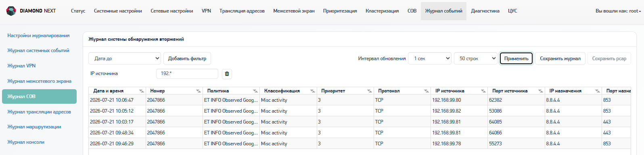Image resolution: width=644 pixels, height=155 pixels.
Task: Click sort icon in Порт источника column header
Action: click(x=540, y=91)
